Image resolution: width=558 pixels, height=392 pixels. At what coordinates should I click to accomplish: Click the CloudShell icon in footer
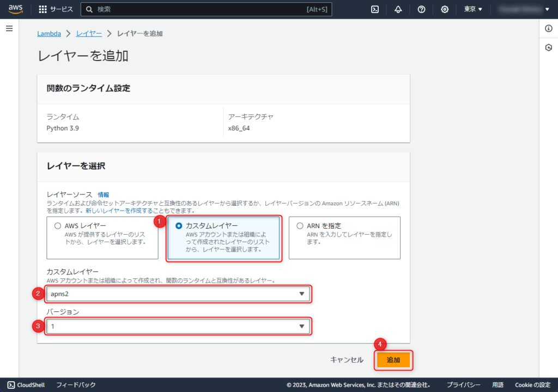[x=11, y=385]
